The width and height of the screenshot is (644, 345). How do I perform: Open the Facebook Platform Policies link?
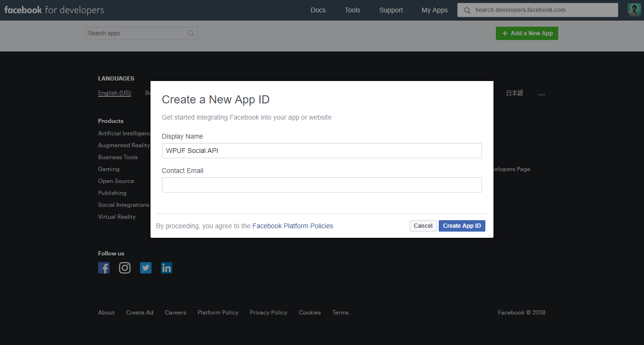(293, 226)
